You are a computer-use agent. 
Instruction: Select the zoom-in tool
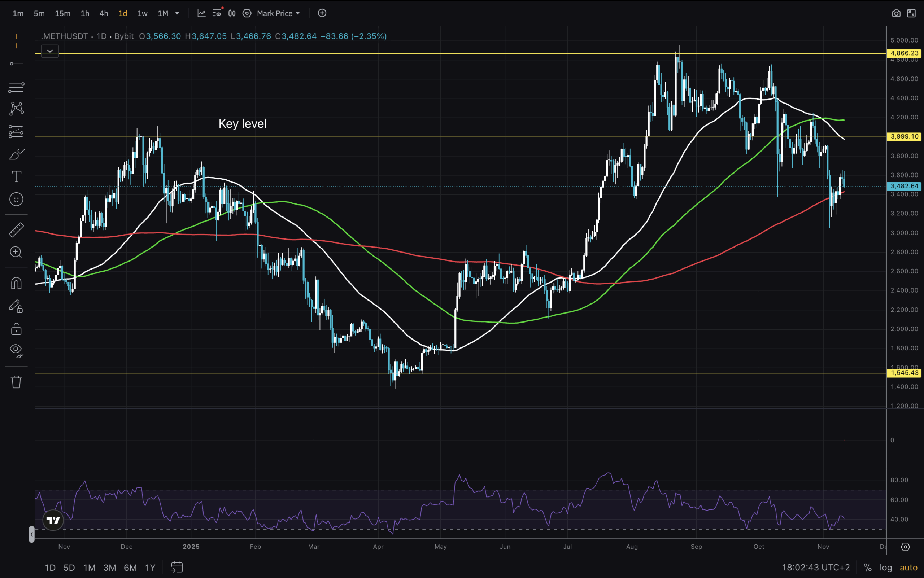tap(16, 252)
